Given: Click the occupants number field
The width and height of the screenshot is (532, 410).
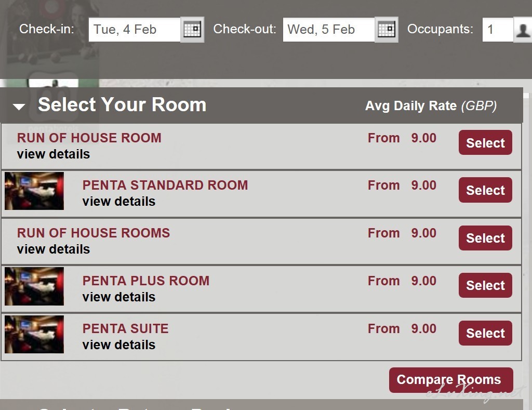Looking at the screenshot, I should pyautogui.click(x=498, y=30).
